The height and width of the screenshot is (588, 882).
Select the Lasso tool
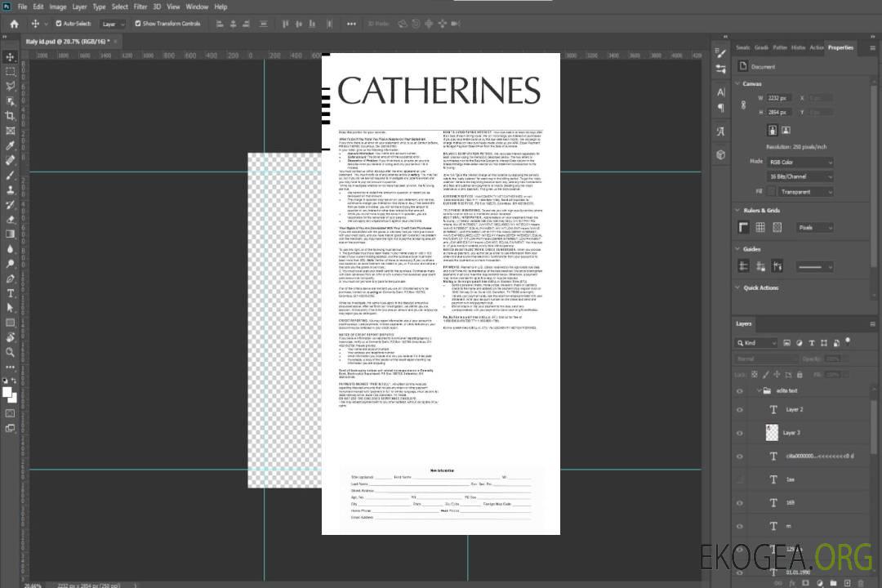point(10,86)
